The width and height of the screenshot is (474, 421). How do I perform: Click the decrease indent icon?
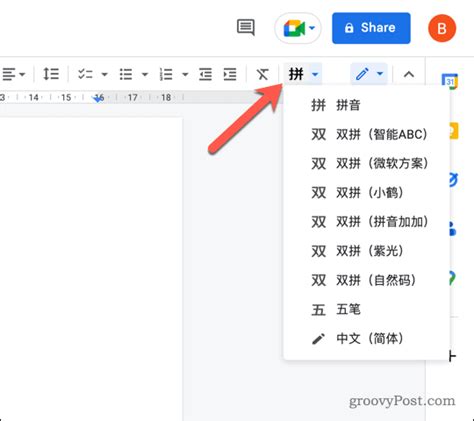[205, 74]
